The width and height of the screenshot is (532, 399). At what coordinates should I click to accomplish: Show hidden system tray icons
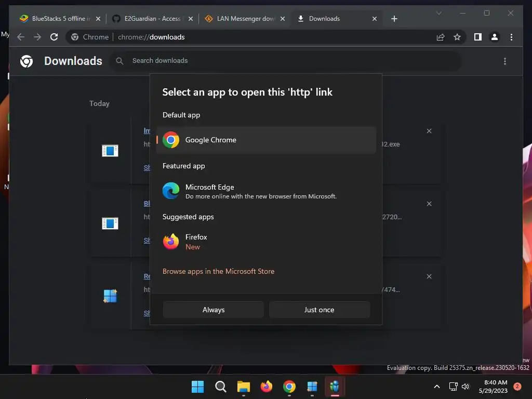[437, 387]
